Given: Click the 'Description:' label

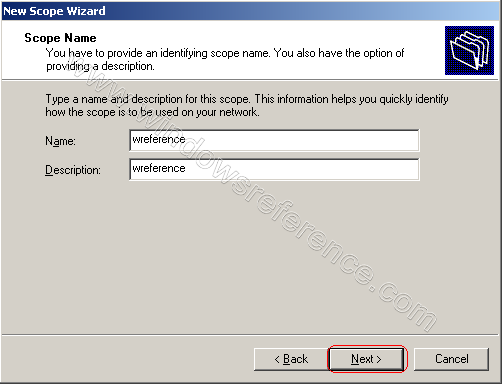Looking at the screenshot, I should (x=73, y=170).
